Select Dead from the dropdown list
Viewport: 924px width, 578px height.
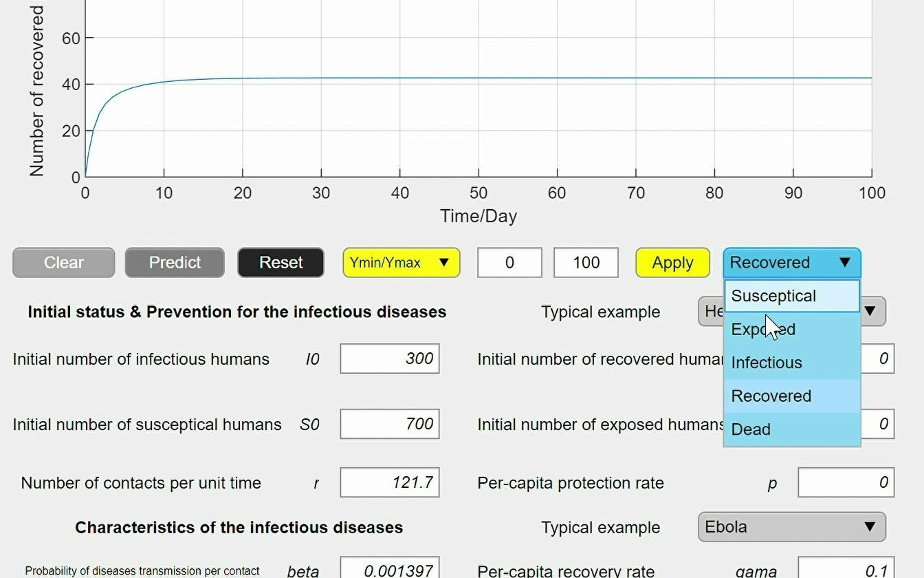(x=791, y=429)
